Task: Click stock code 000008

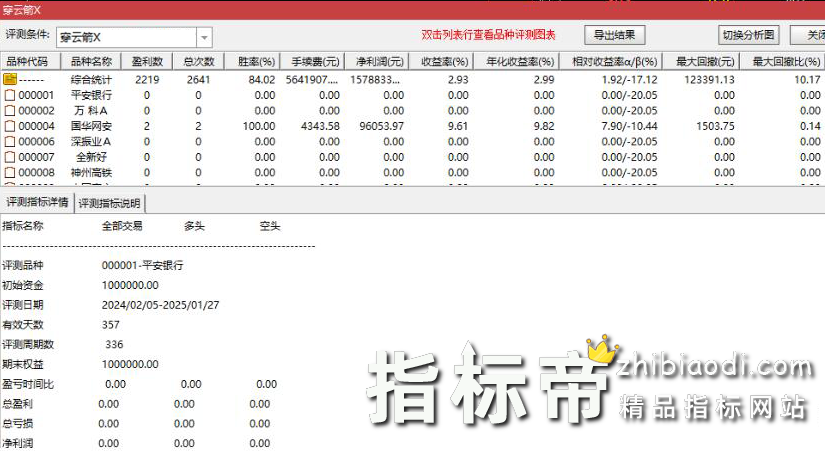Action: click(36, 173)
